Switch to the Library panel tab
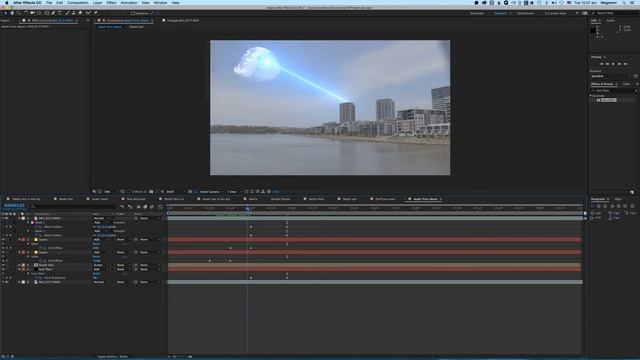Image resolution: width=640 pixels, height=360 pixels. [627, 84]
